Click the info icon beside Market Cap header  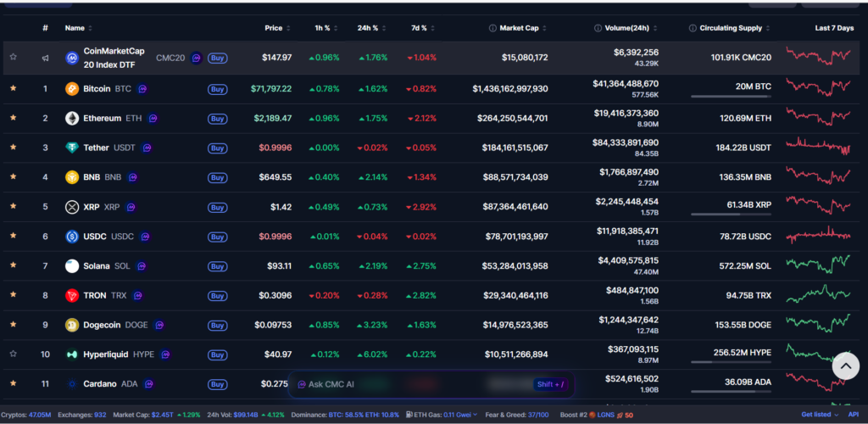click(493, 28)
